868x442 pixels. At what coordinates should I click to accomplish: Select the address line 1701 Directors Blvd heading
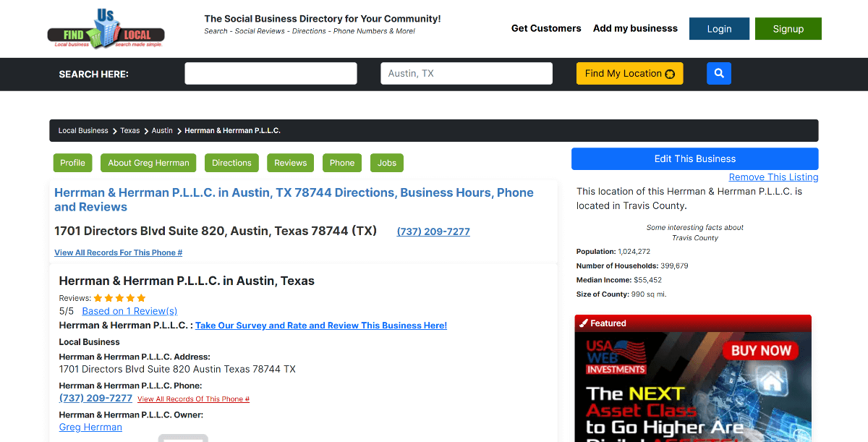[216, 231]
